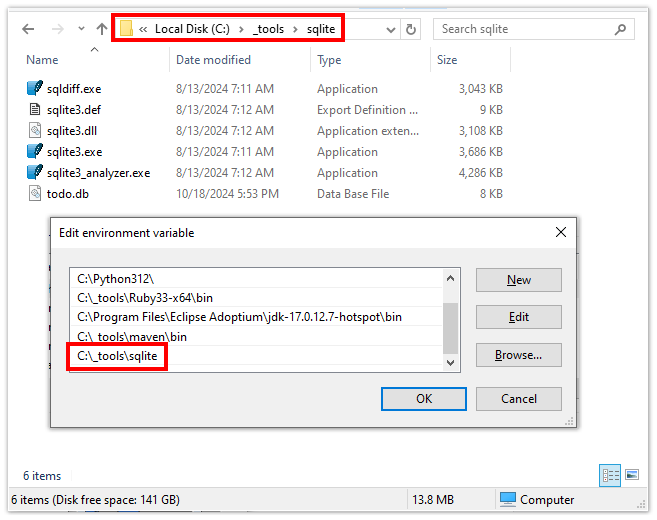Screen dimensions: 657x520
Task: Click the Back navigation arrow
Action: coord(27,29)
